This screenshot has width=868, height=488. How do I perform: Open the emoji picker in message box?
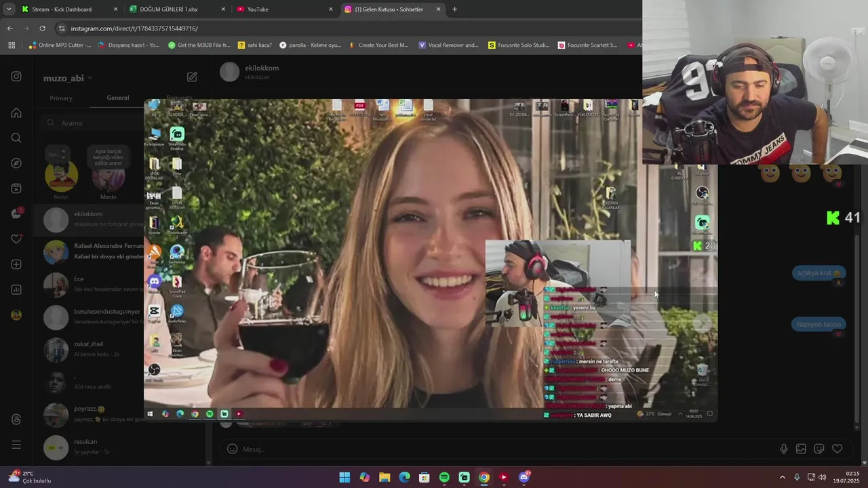click(x=232, y=449)
